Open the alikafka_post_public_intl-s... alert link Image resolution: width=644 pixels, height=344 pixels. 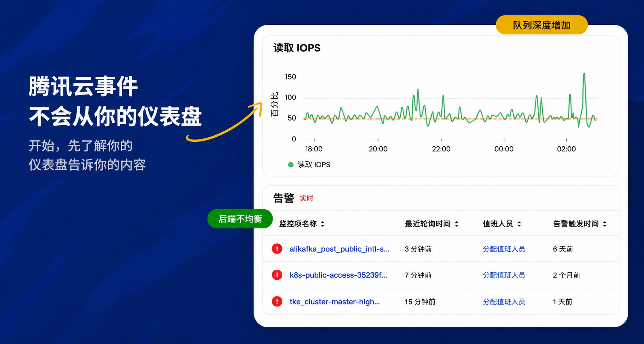[339, 249]
